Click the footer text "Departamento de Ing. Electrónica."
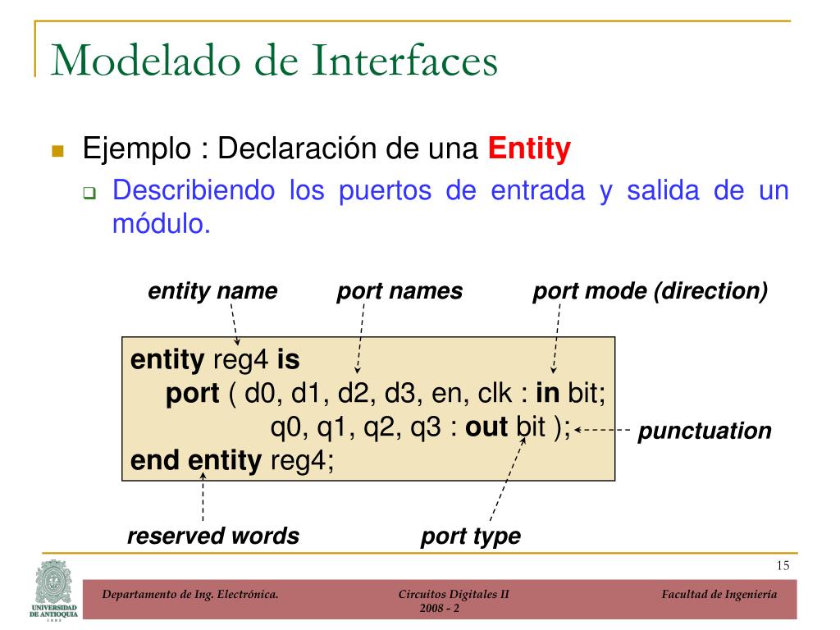Image resolution: width=840 pixels, height=630 pixels. tap(190, 594)
